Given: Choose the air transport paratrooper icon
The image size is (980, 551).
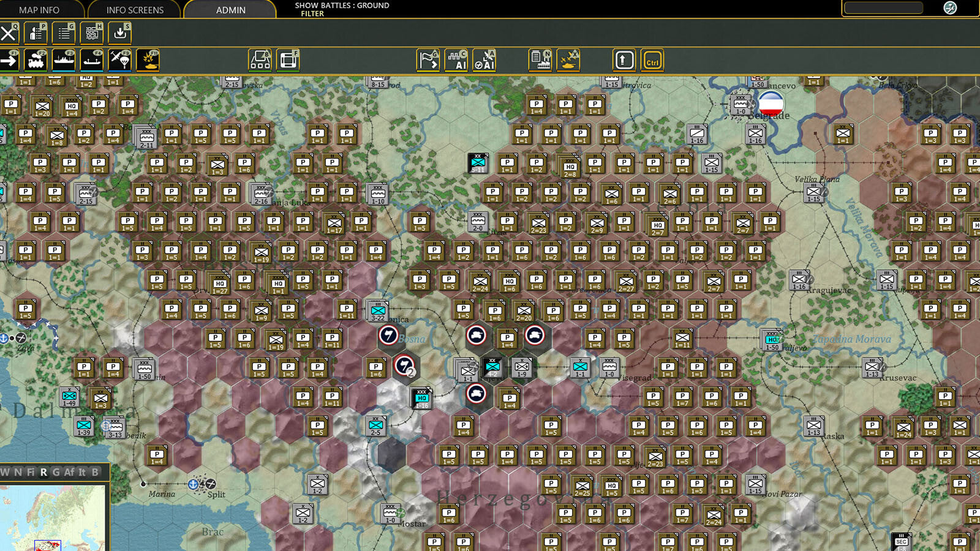Looking at the screenshot, I should 120,60.
